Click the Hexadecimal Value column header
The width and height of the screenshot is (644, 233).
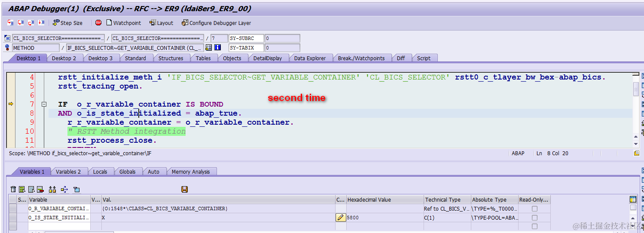(x=385, y=199)
